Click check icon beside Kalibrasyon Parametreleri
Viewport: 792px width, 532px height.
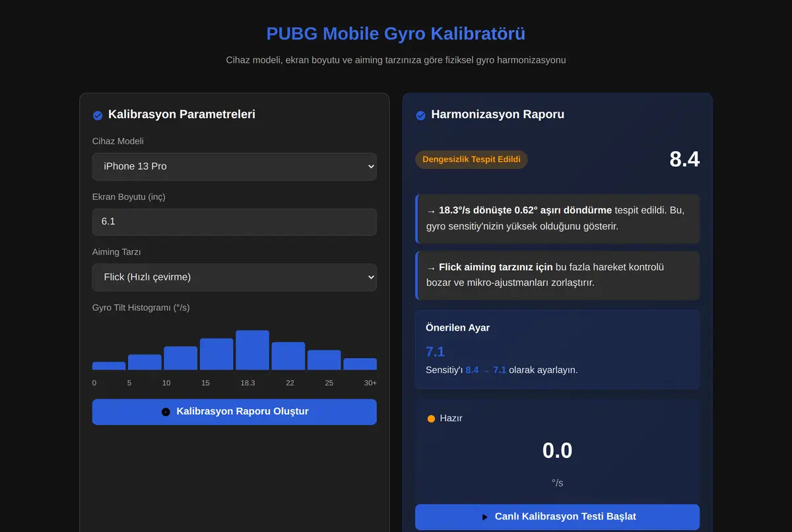[x=98, y=116]
